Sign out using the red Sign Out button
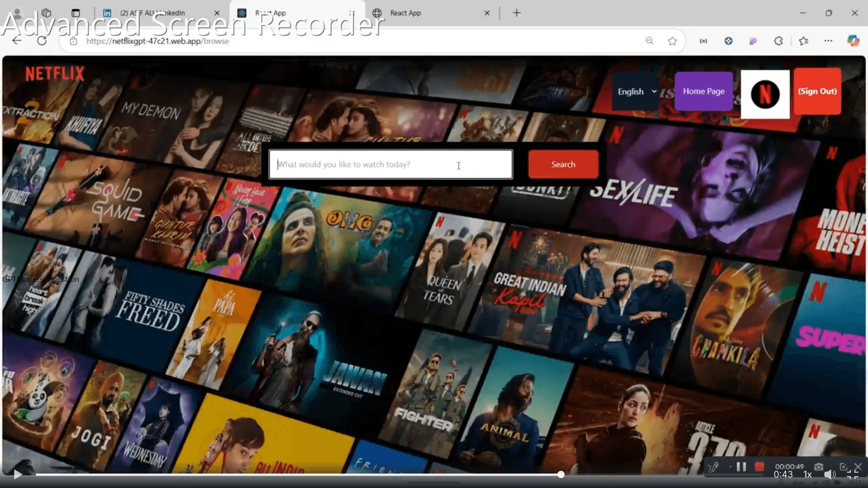The height and width of the screenshot is (488, 868). click(x=817, y=91)
